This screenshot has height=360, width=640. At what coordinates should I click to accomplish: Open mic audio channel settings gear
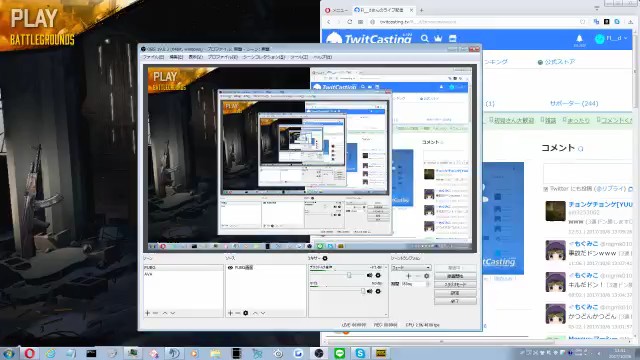(378, 291)
